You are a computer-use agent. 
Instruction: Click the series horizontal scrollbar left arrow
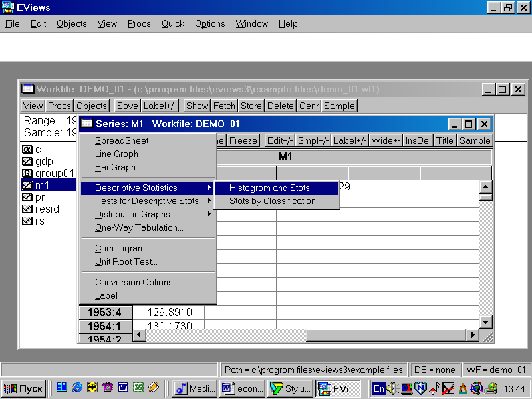point(139,335)
